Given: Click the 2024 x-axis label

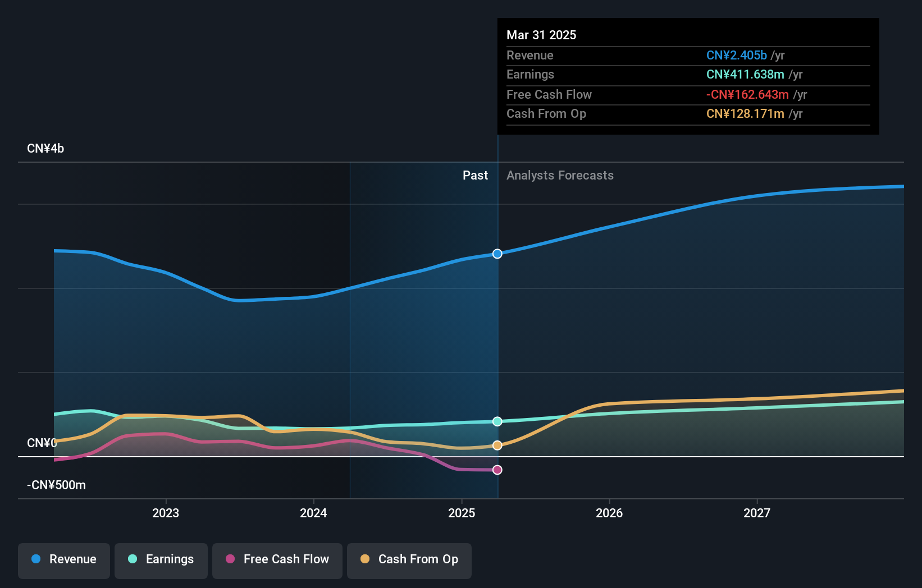Looking at the screenshot, I should [x=313, y=513].
